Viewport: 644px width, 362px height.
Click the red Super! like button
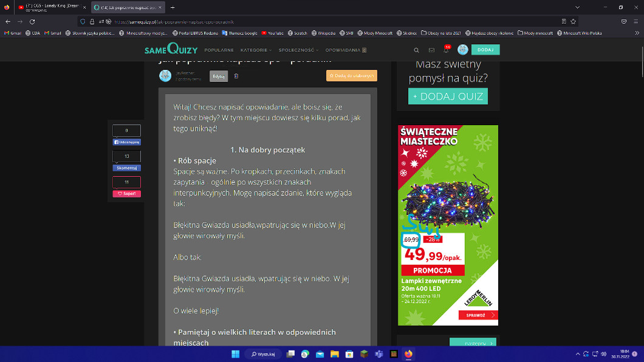[126, 194]
